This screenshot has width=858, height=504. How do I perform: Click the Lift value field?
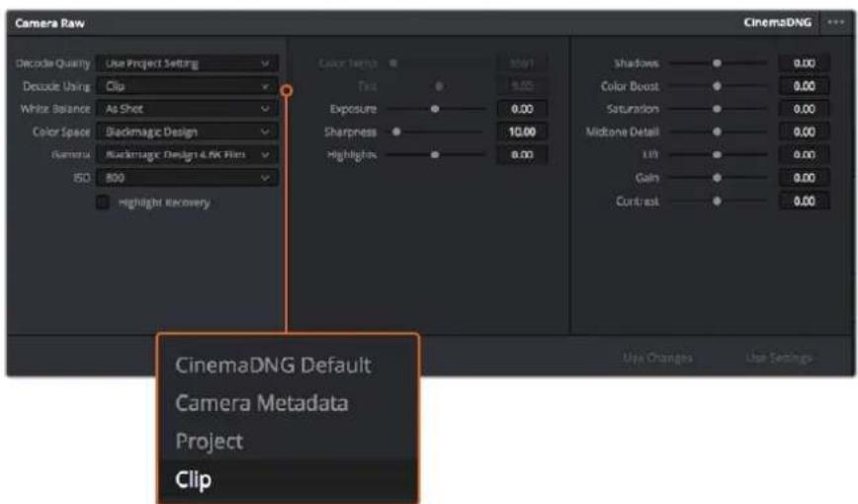tap(804, 155)
